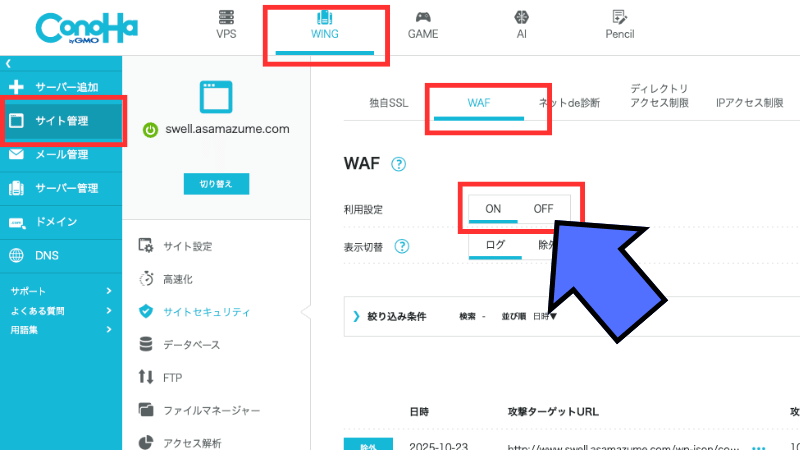800x450 pixels.
Task: Open サイトセキュリティ in the site menu
Action: coord(206,311)
